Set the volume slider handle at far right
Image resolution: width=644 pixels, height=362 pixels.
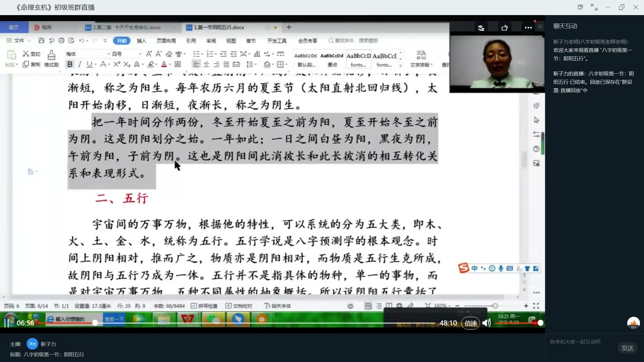tap(540, 323)
